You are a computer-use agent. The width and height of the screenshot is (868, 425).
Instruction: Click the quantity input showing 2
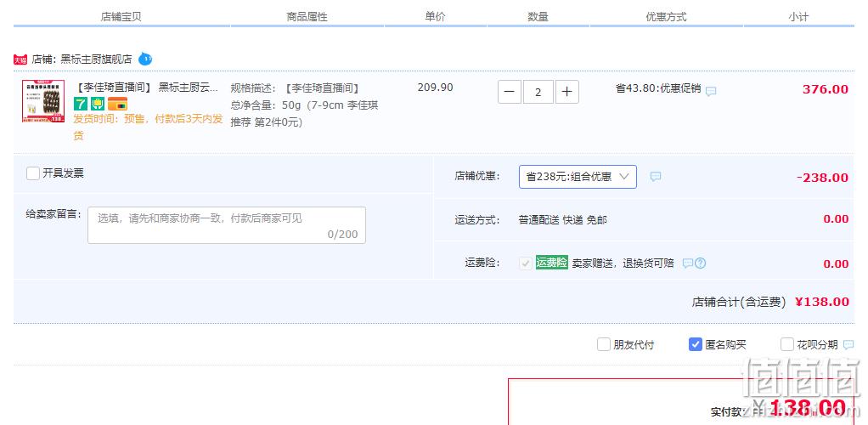[x=538, y=92]
